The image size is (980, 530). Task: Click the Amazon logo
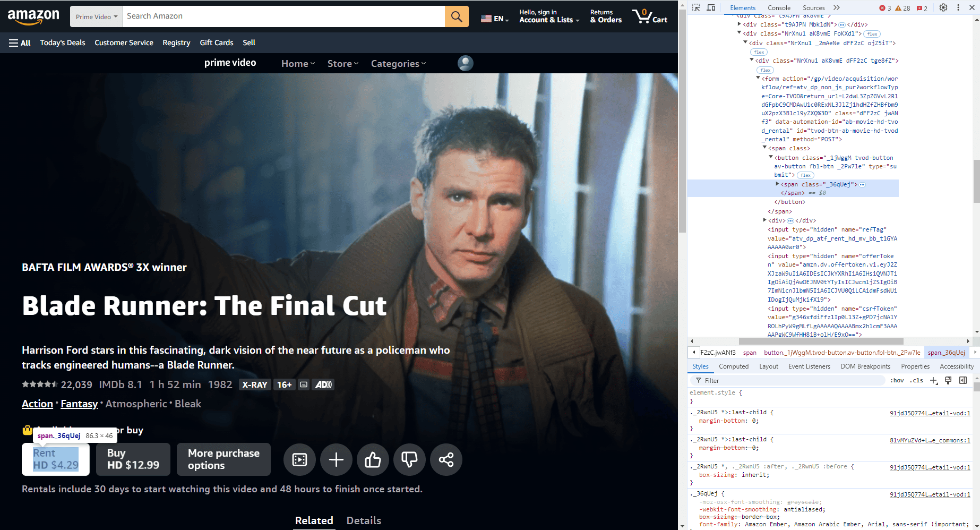(33, 16)
